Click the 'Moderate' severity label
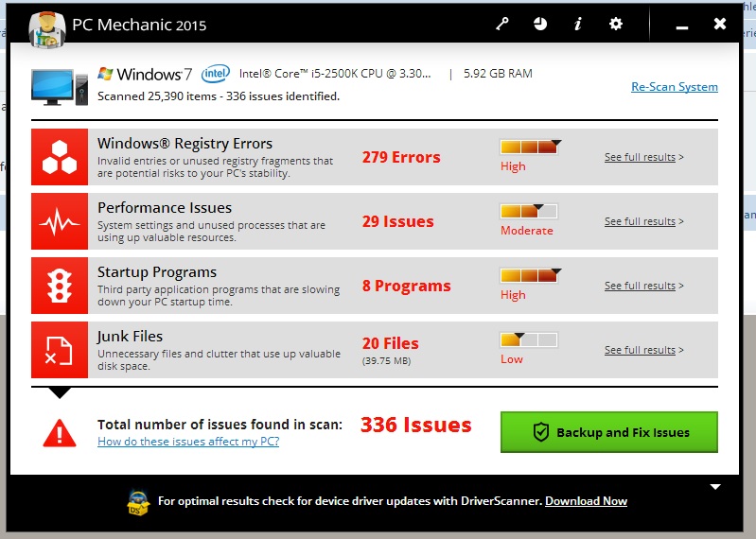Image resolution: width=756 pixels, height=539 pixels. click(x=526, y=231)
